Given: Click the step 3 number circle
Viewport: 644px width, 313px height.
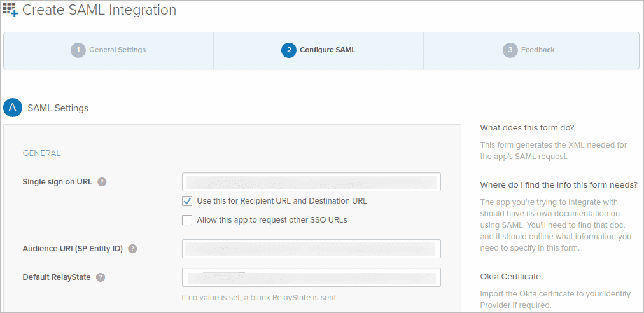Looking at the screenshot, I should click(510, 50).
